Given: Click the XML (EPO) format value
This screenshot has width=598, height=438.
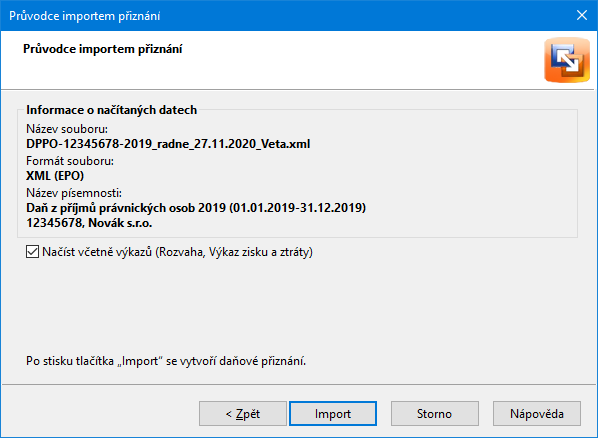Looking at the screenshot, I should (x=55, y=176).
